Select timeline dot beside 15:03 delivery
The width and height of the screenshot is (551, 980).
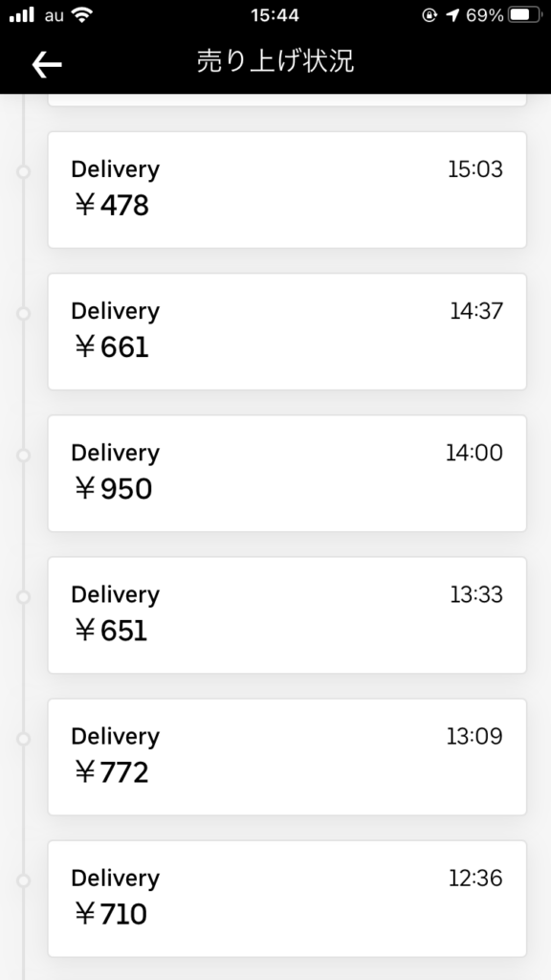pyautogui.click(x=24, y=172)
